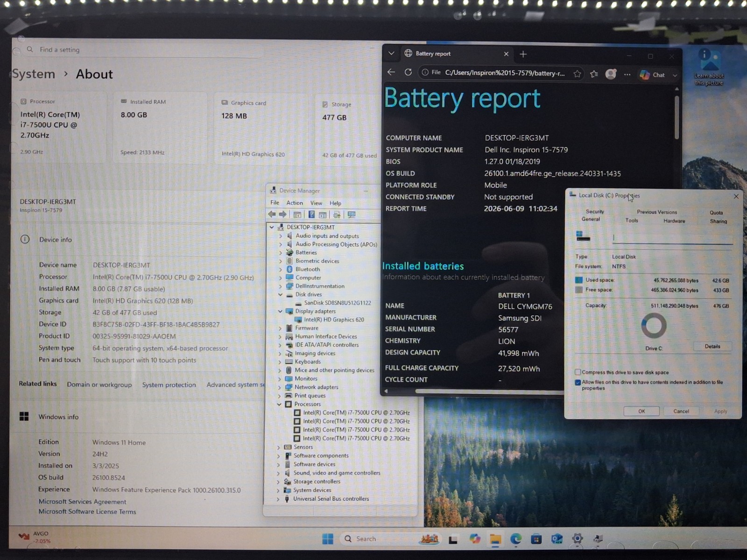The image size is (747, 560).
Task: Click the Learn about this picture desktop icon
Action: pos(709,67)
